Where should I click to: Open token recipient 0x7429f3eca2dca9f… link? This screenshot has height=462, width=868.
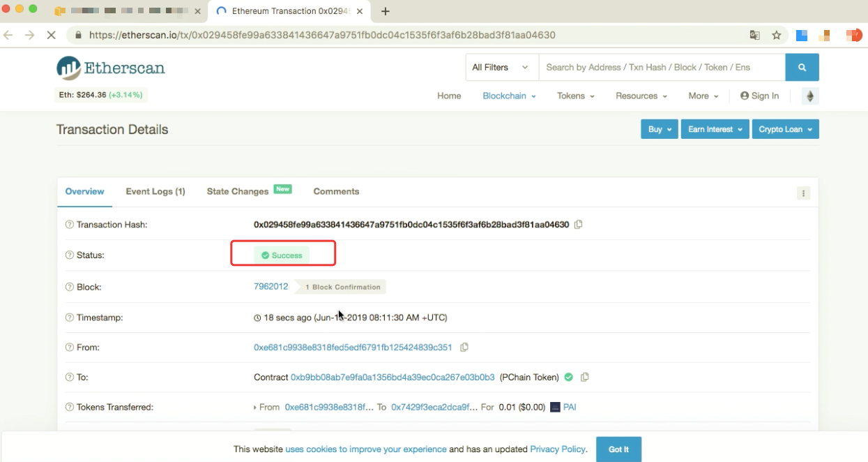(434, 407)
